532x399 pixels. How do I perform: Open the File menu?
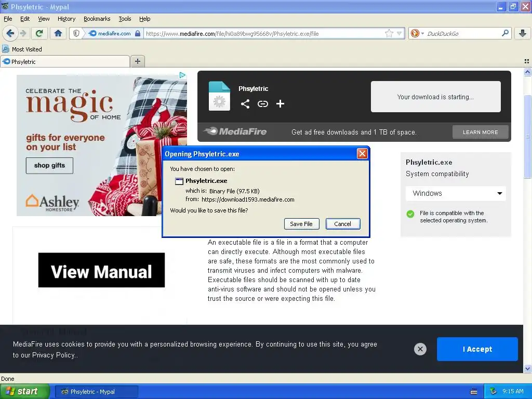8,19
